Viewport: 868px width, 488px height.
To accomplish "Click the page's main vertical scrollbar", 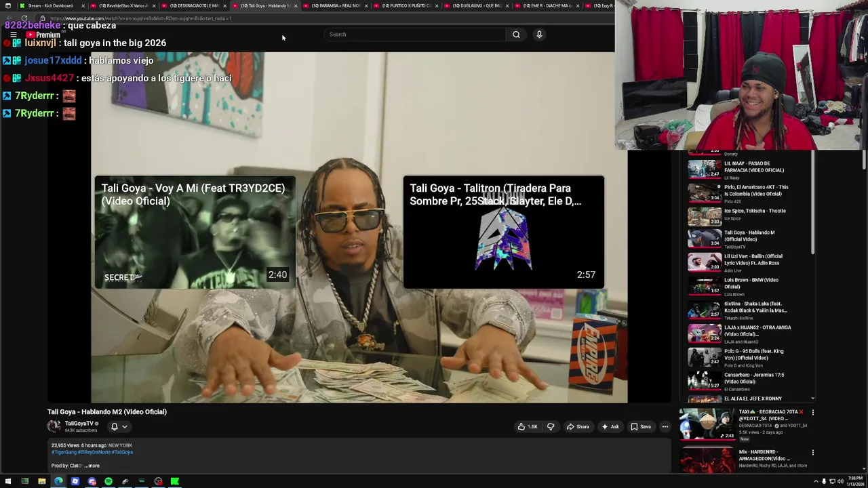I will click(x=865, y=159).
